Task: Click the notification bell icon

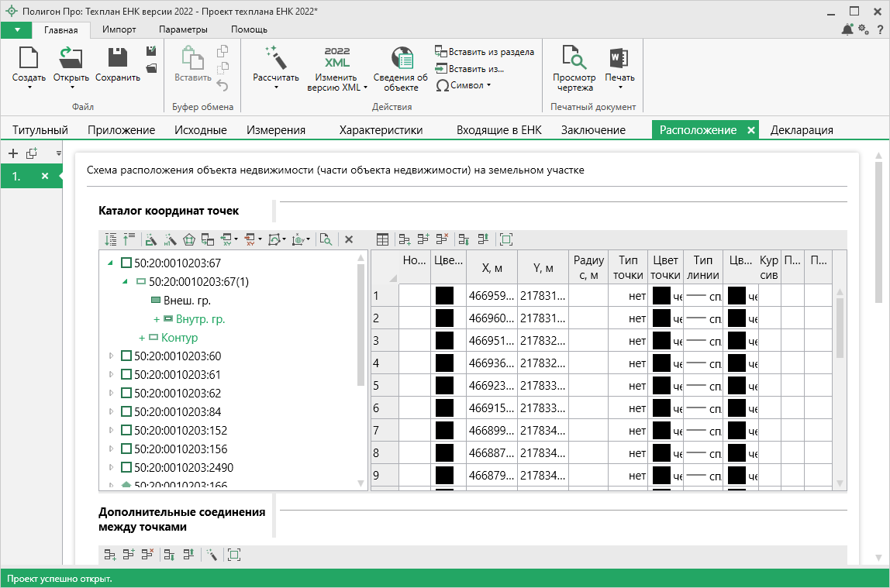Action: (x=847, y=29)
